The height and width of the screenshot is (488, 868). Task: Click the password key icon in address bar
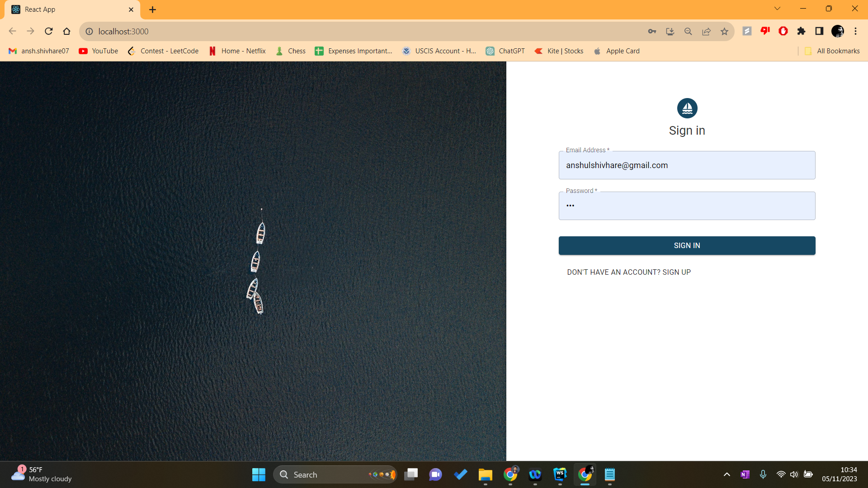[x=652, y=31]
